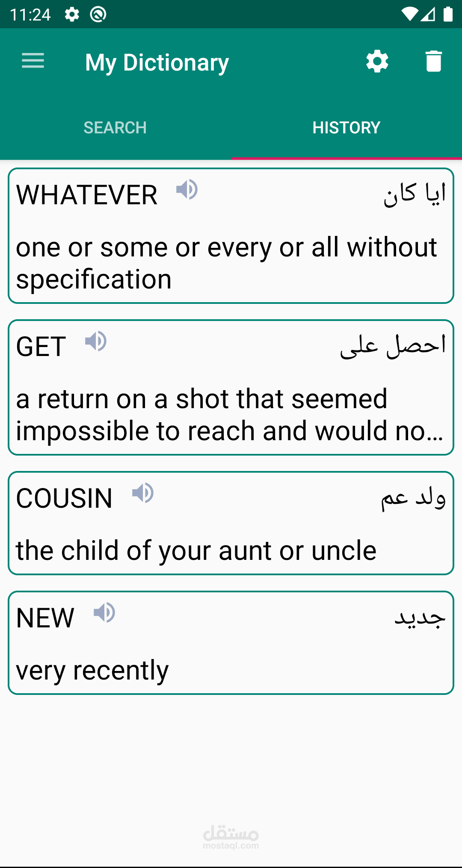Tap the status bar settings gear icon
The height and width of the screenshot is (868, 462).
72,15
